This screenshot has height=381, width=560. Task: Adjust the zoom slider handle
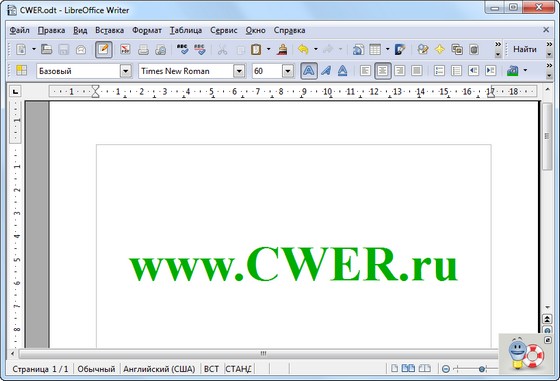[482, 369]
